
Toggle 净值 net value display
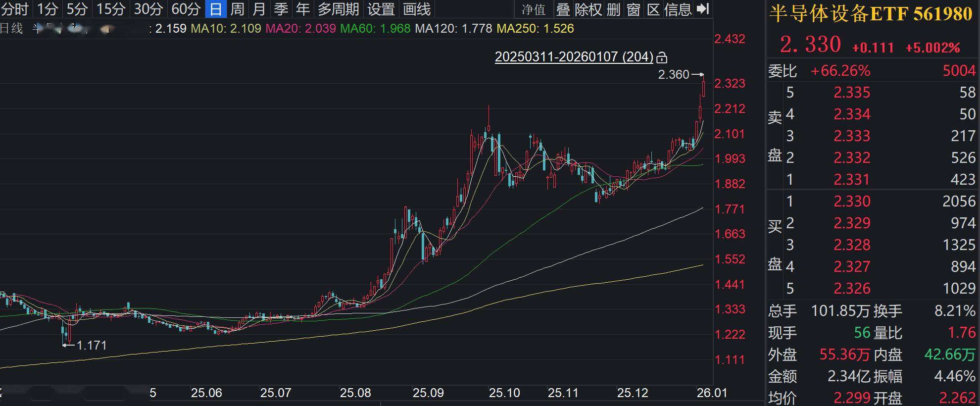[534, 9]
